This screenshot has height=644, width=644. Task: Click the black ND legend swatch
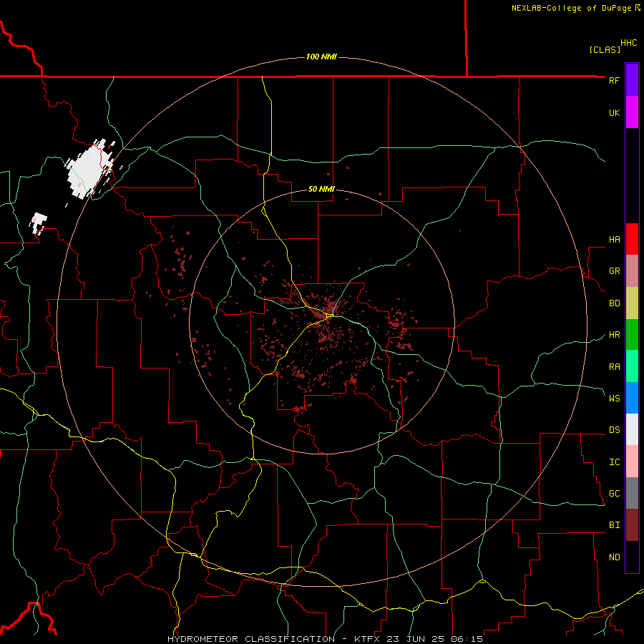[x=632, y=557]
